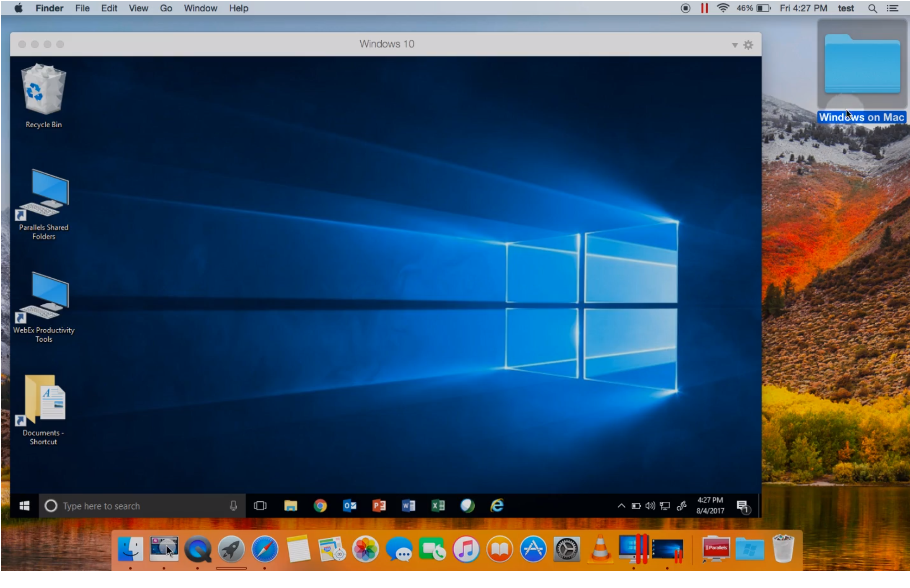Open Internet Explorer in taskbar

point(497,506)
